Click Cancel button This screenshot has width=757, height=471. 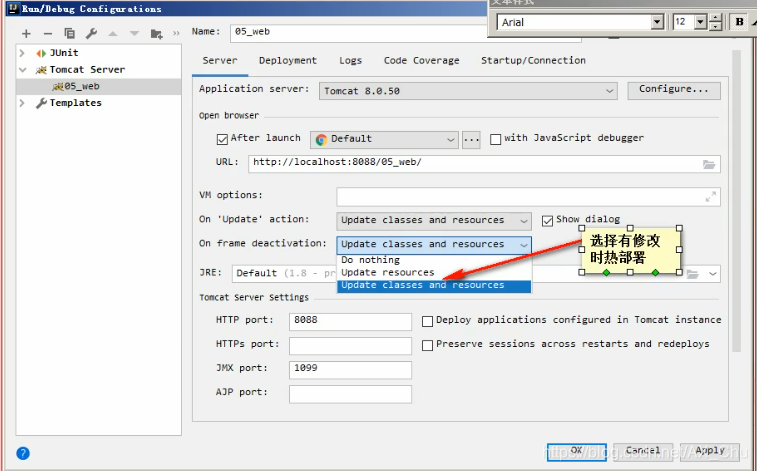click(x=643, y=452)
